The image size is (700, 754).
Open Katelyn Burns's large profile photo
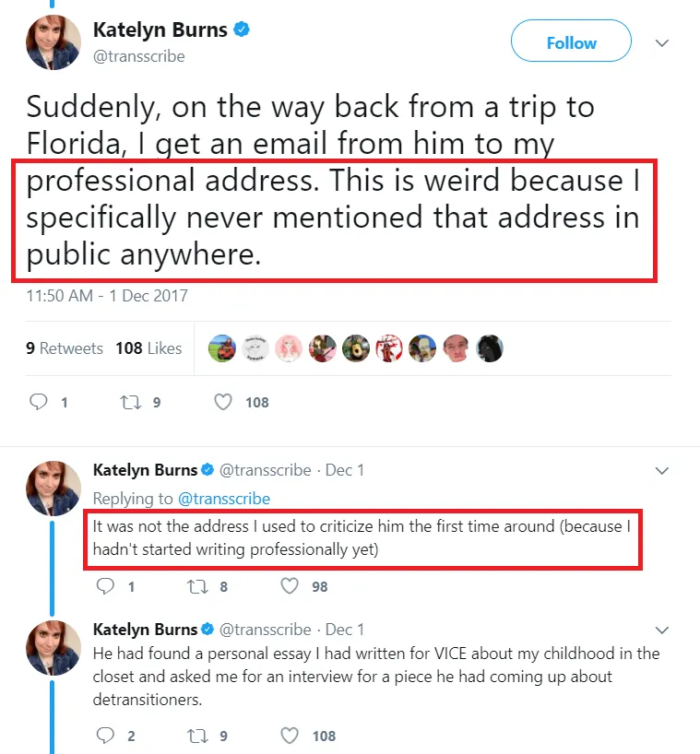53,42
